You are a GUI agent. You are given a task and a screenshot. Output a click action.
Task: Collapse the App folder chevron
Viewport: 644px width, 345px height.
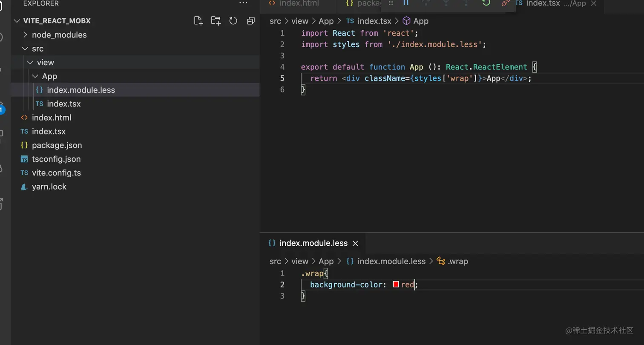(x=35, y=76)
